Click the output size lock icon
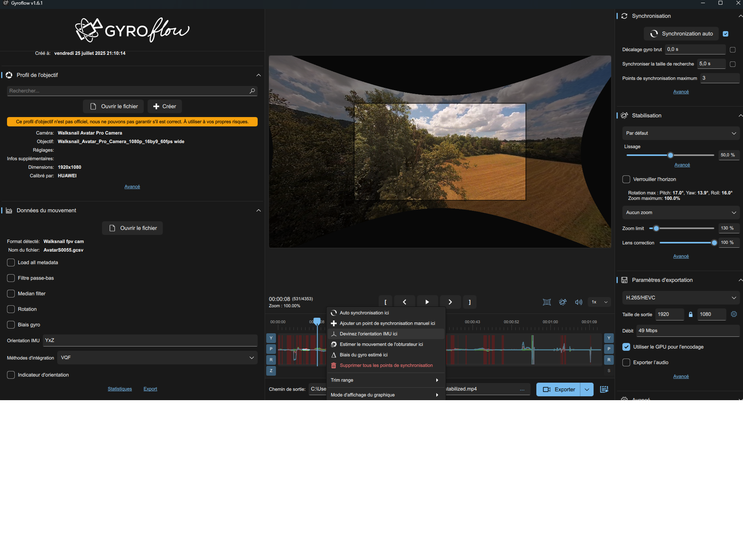 coord(690,314)
